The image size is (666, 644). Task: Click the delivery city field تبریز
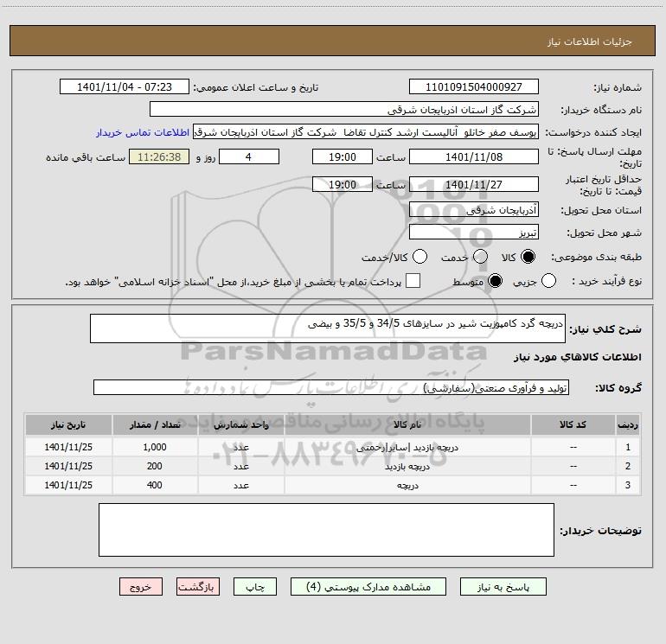pyautogui.click(x=474, y=233)
